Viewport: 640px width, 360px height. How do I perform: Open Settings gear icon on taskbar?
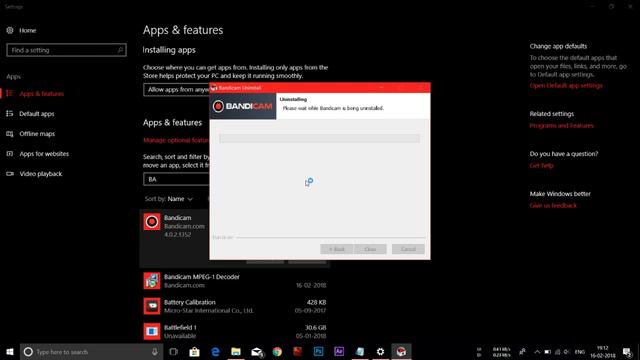[x=380, y=351]
